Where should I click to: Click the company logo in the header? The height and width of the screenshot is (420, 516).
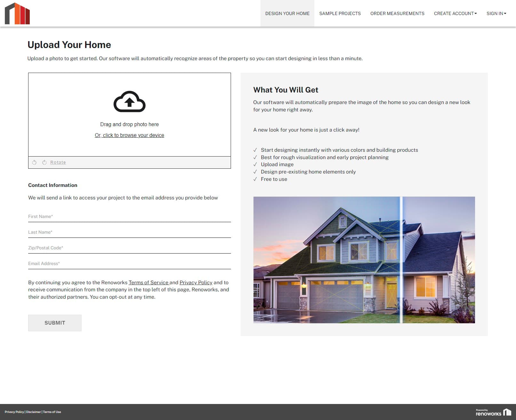pyautogui.click(x=17, y=13)
